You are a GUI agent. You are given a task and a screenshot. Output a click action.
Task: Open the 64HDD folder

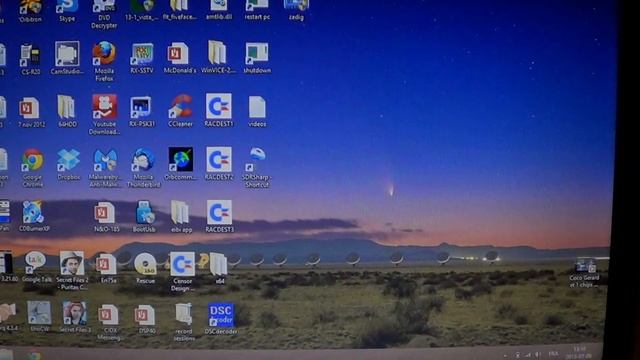coord(67,111)
